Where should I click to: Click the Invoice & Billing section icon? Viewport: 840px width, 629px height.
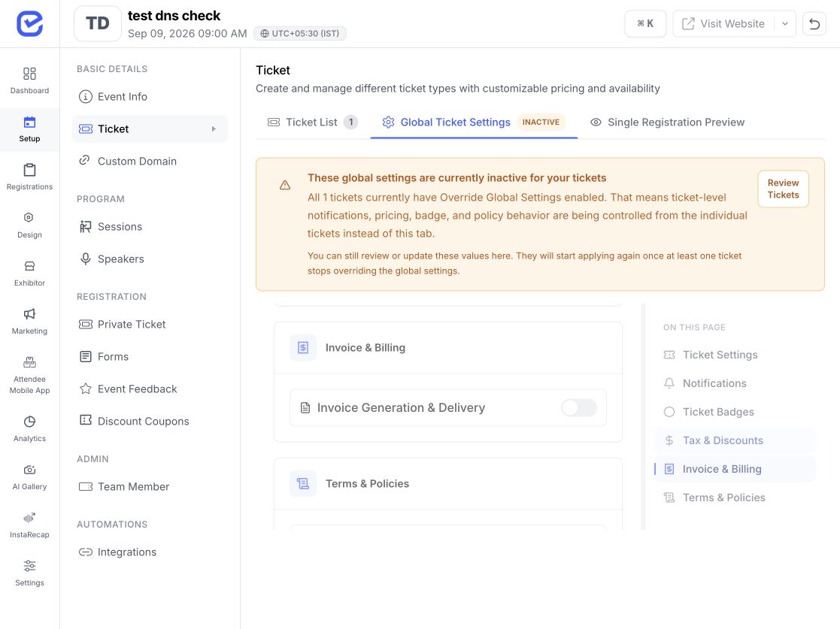tap(303, 348)
